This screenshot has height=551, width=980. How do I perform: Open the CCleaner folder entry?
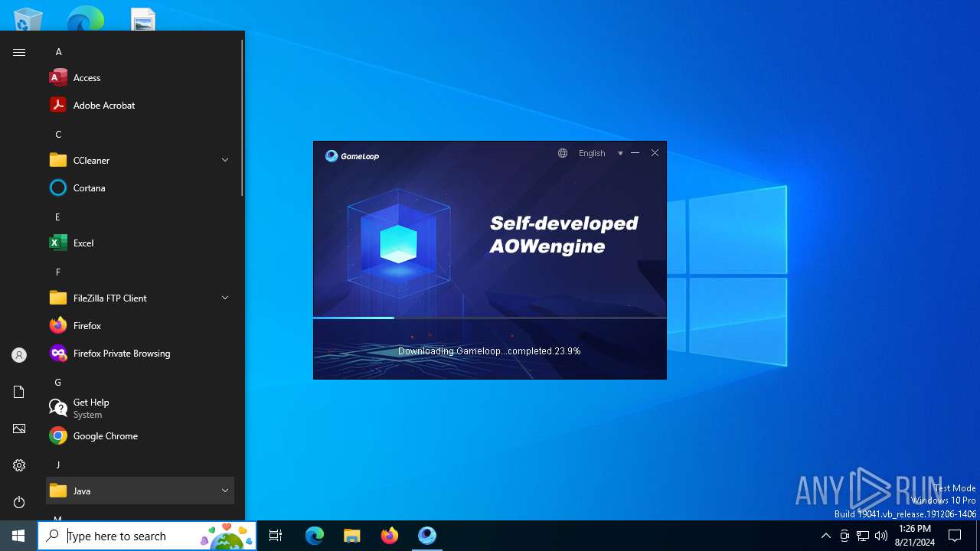140,160
